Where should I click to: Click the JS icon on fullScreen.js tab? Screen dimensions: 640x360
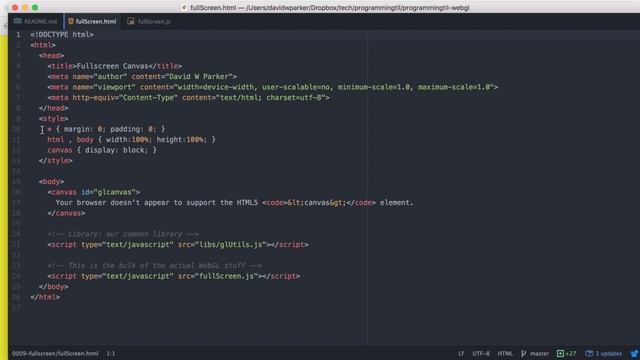point(131,21)
